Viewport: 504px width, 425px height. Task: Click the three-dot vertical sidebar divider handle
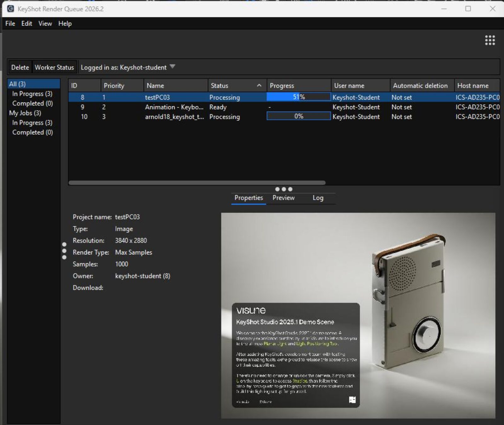point(64,251)
